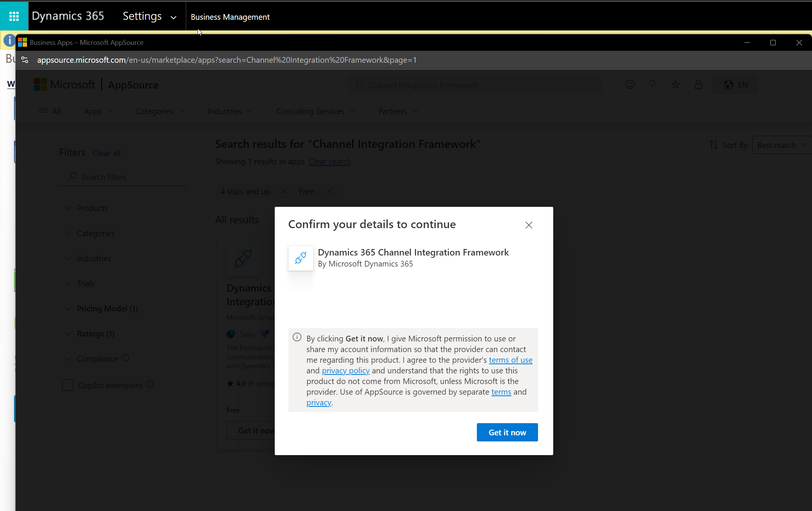Click the Copilot extensions info icon
This screenshot has height=511, width=812.
(x=150, y=384)
